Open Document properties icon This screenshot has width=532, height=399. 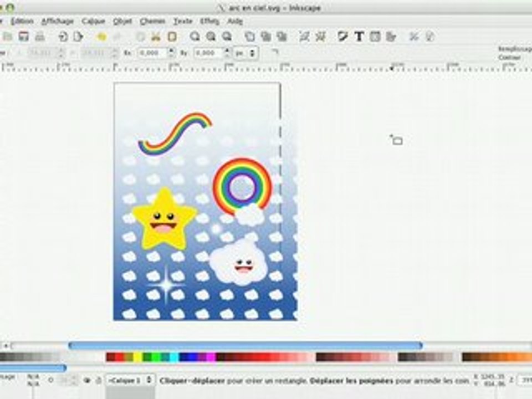click(429, 37)
